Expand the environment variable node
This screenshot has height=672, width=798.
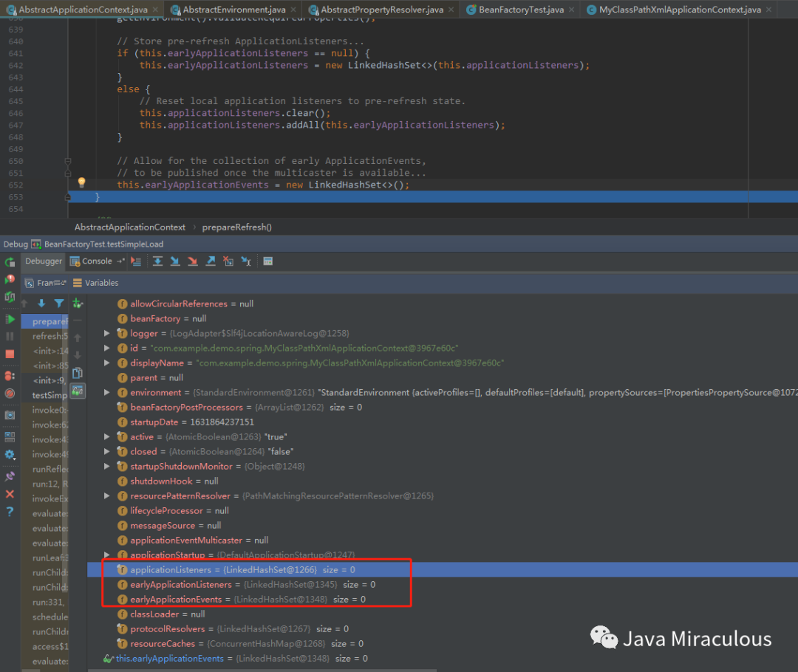pyautogui.click(x=107, y=393)
